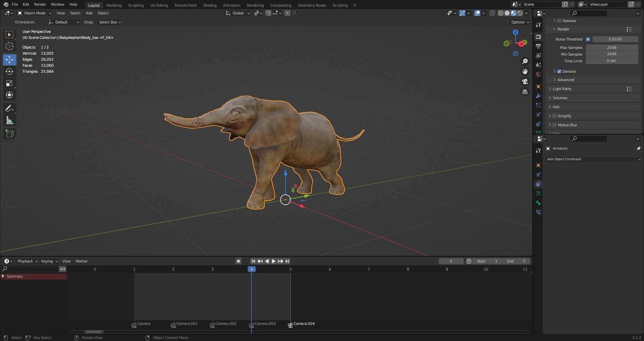Open View Layer properties tab icon
This screenshot has width=644, height=341.
coord(538,55)
